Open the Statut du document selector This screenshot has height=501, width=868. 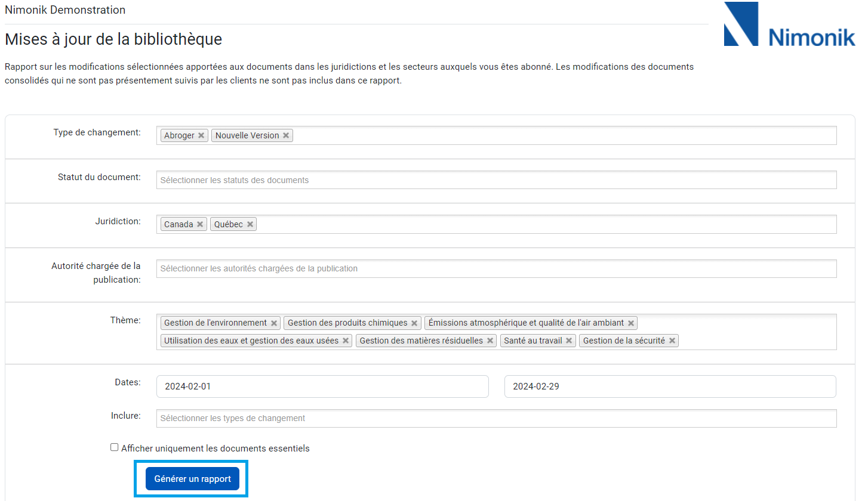(496, 180)
